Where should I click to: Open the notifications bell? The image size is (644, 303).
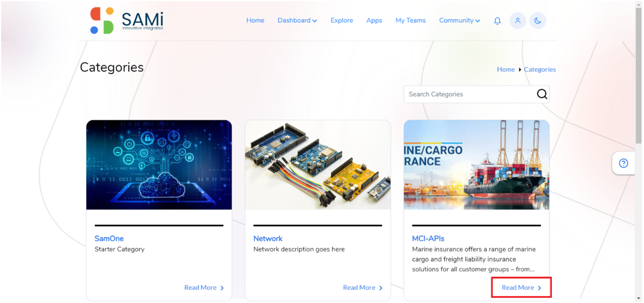(497, 21)
